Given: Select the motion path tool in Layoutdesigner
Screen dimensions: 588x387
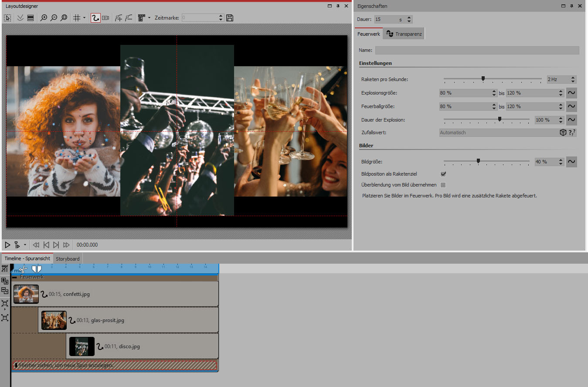Looking at the screenshot, I should point(95,18).
